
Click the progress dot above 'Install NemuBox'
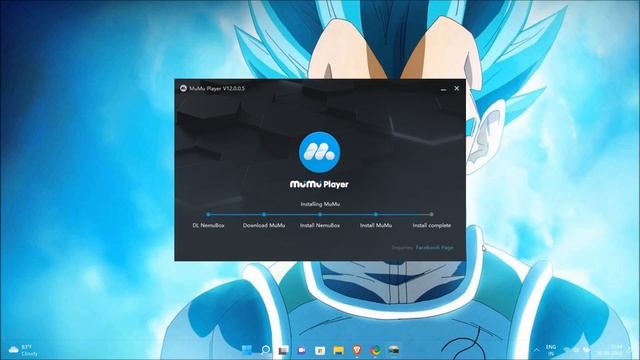click(320, 214)
